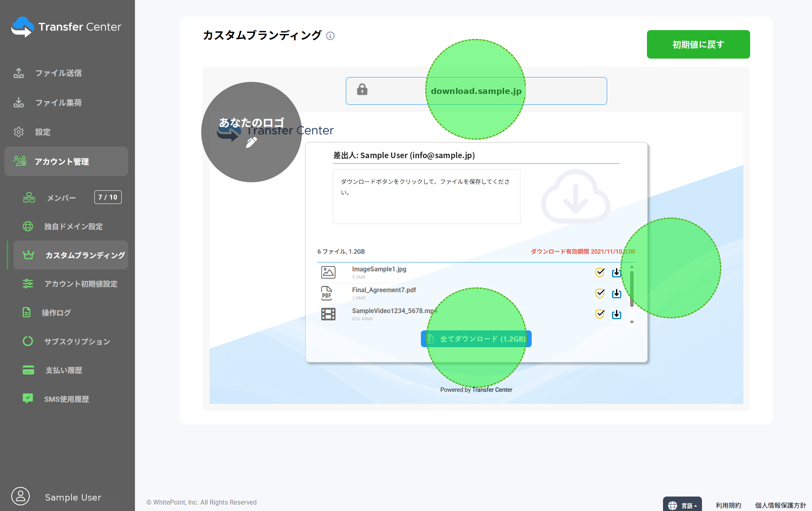
Task: Click the pencil edit icon on logo
Action: pyautogui.click(x=251, y=143)
